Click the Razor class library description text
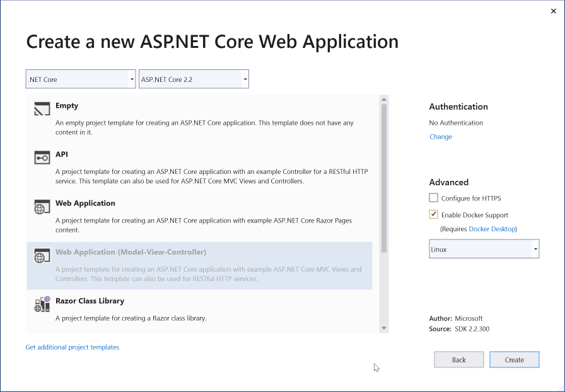The image size is (565, 392). [131, 318]
